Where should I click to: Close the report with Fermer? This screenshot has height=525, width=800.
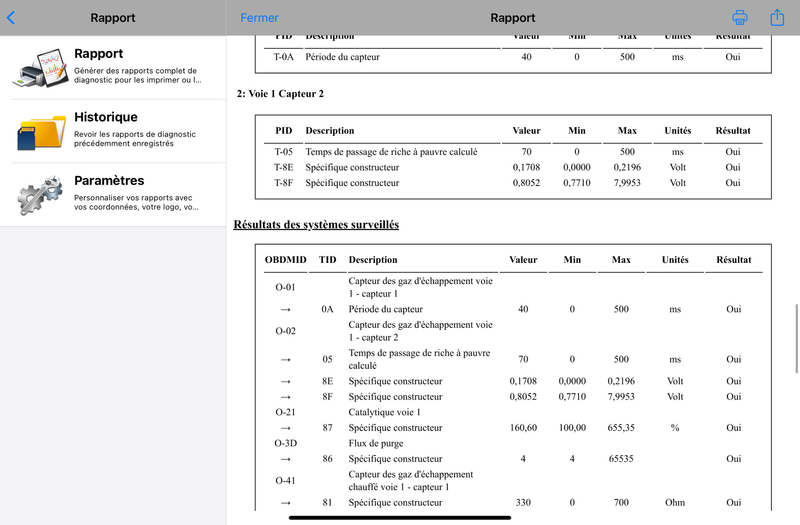259,18
